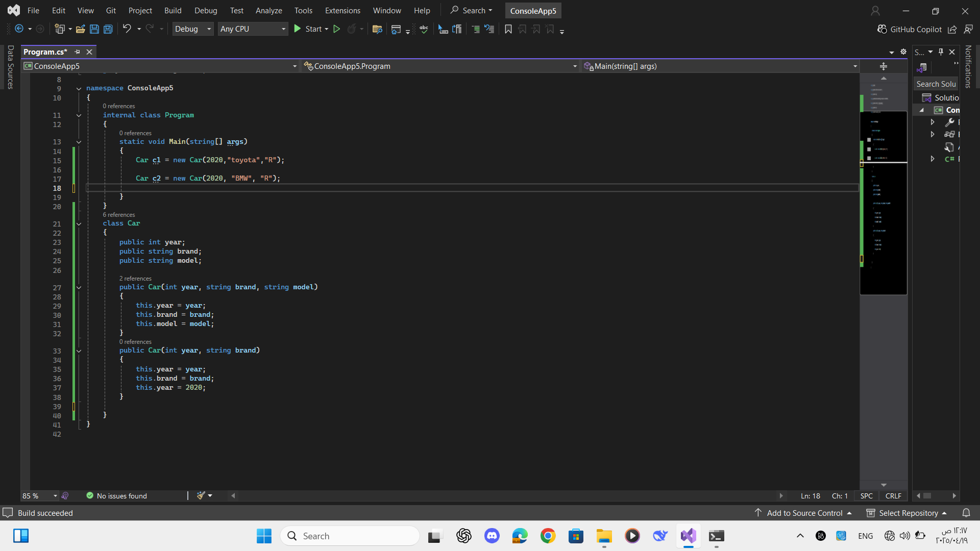Click the notification bell in status bar
This screenshot has height=551, width=980.
(x=966, y=513)
